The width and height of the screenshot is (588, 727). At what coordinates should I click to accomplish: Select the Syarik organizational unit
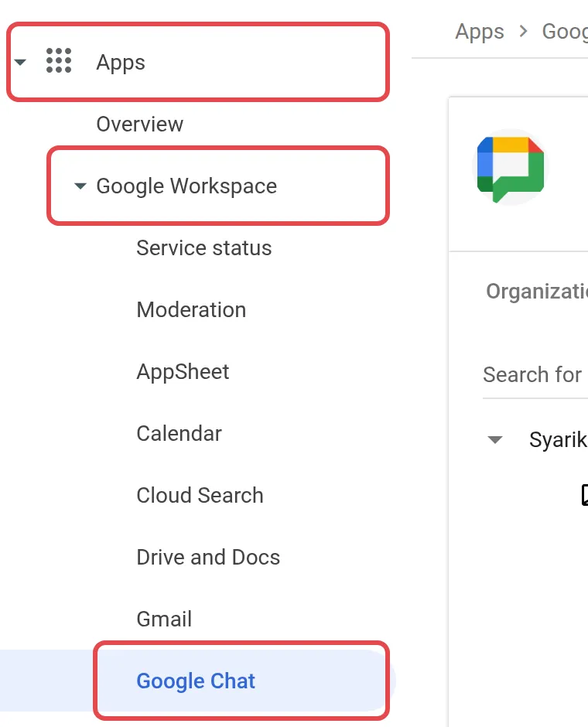point(559,439)
